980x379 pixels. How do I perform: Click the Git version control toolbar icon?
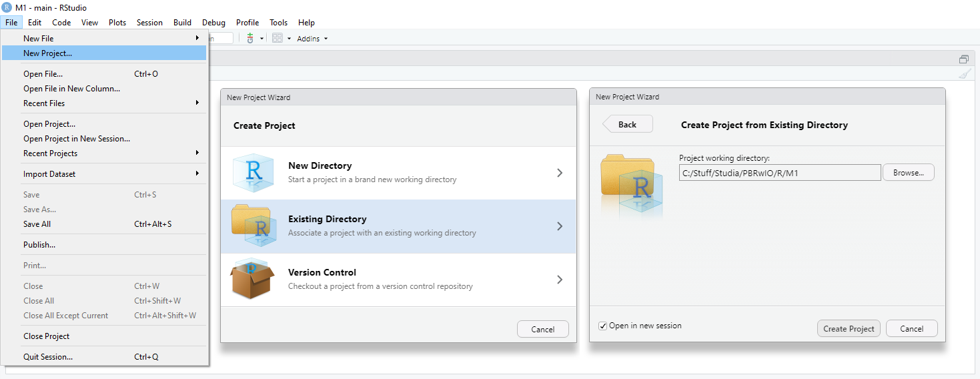coord(250,38)
